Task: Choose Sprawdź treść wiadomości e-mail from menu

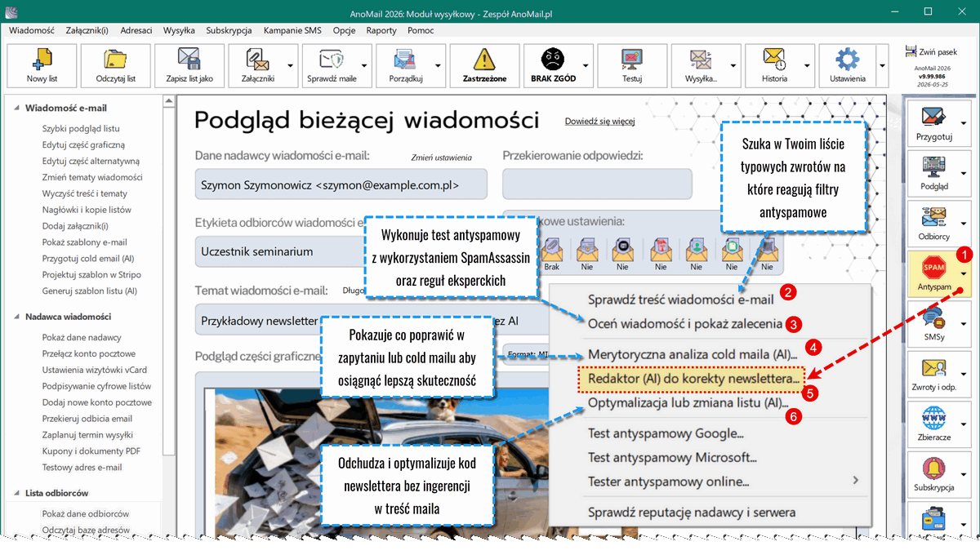Action: click(681, 300)
